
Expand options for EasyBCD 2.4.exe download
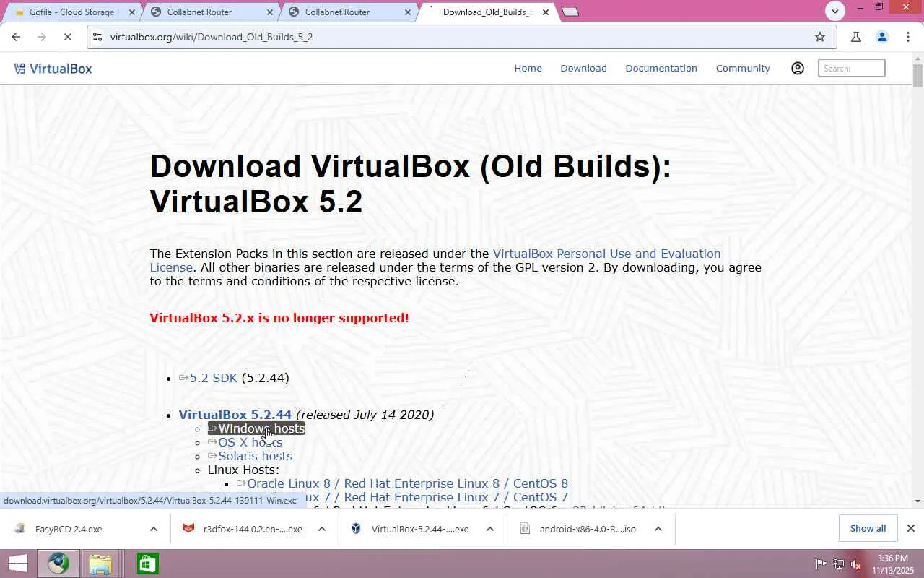tap(153, 529)
